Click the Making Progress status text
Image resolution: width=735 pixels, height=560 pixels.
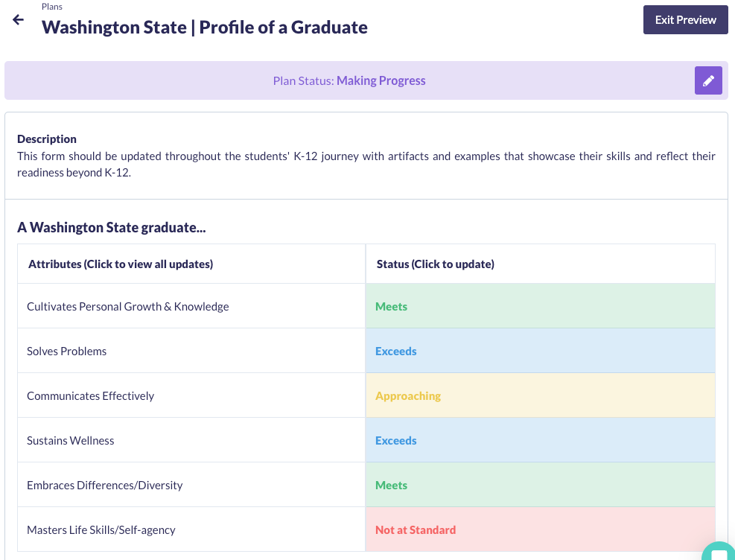381,80
